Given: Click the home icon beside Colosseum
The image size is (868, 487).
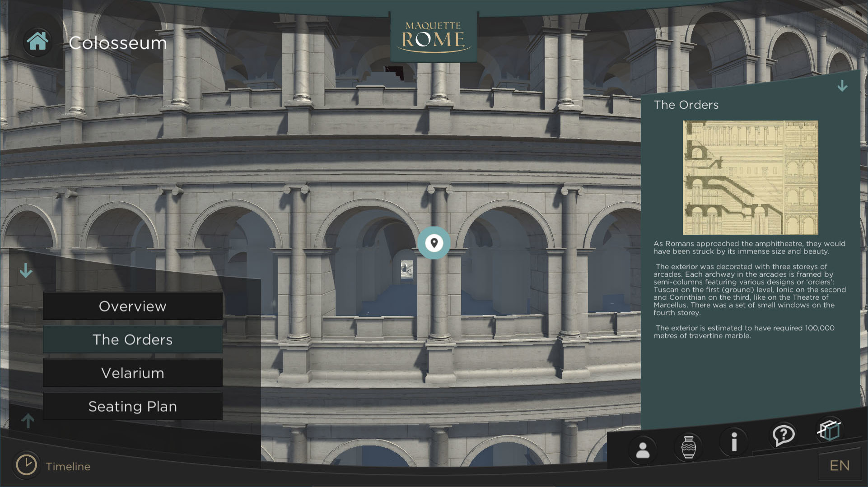Looking at the screenshot, I should (37, 42).
